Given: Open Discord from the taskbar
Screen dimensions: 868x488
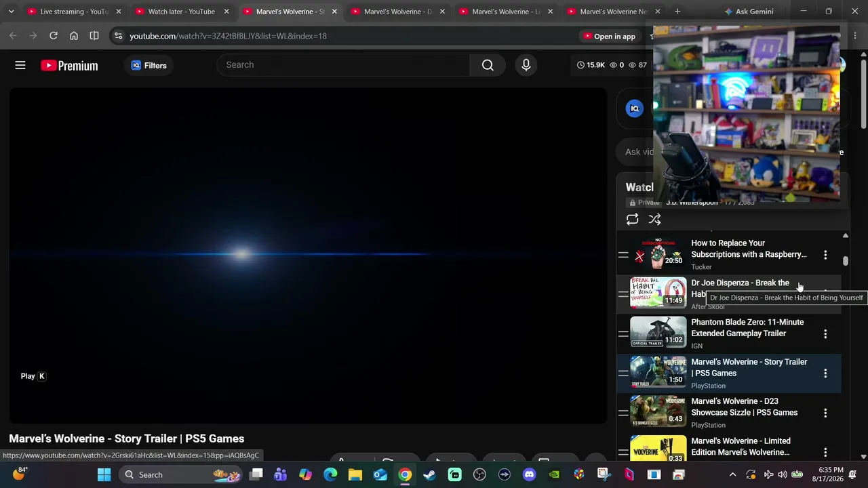Looking at the screenshot, I should 529,474.
